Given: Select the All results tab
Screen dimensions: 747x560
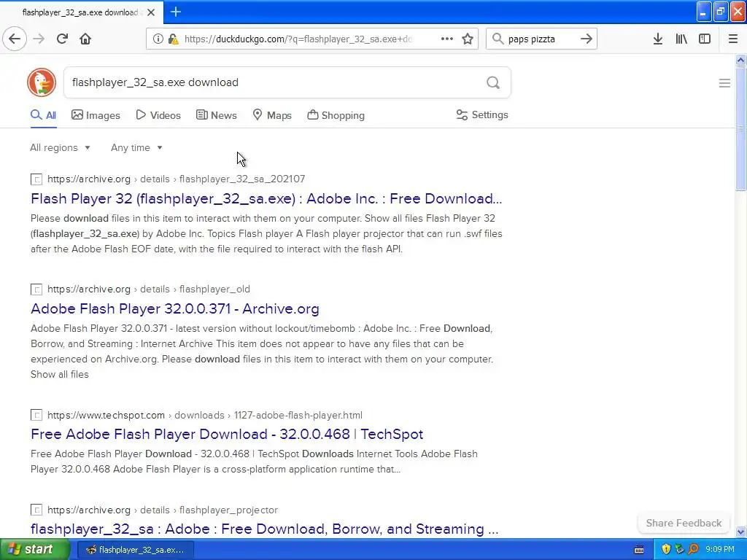Looking at the screenshot, I should click(x=43, y=115).
